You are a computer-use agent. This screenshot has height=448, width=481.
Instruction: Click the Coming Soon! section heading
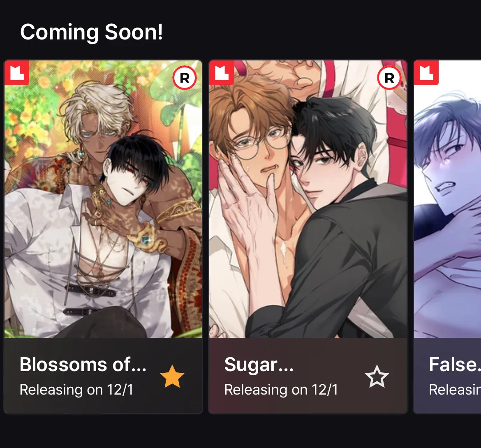[x=91, y=32]
